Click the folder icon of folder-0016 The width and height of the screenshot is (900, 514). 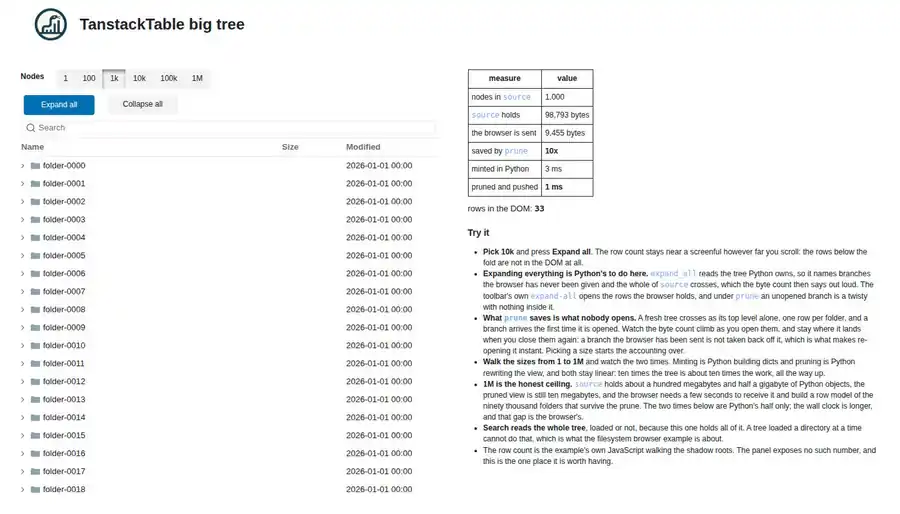(x=36, y=453)
